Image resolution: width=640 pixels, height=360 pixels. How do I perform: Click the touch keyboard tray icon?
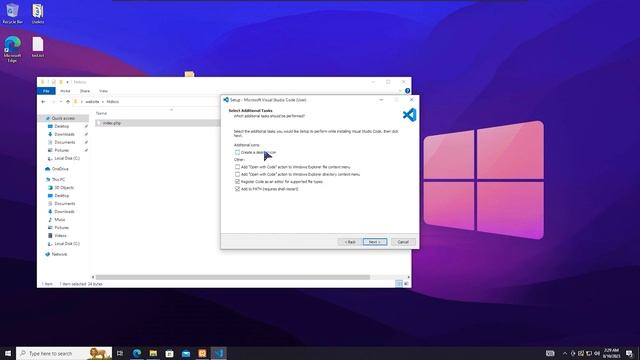[x=550, y=353]
